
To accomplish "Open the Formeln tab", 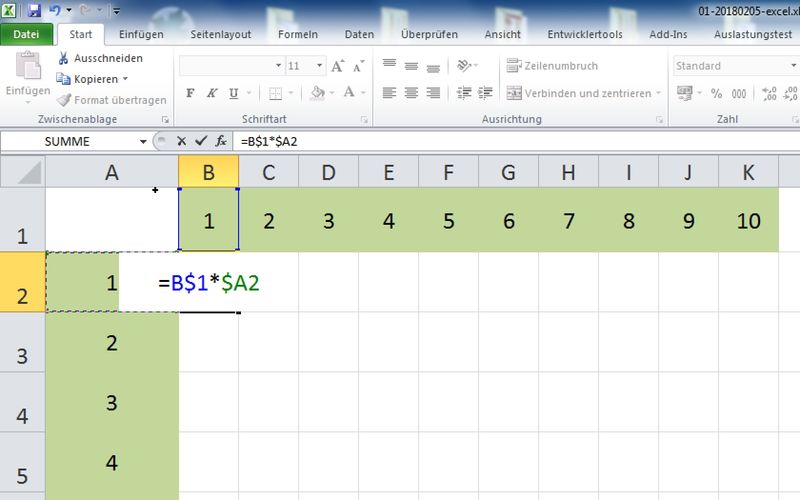I will 298,34.
